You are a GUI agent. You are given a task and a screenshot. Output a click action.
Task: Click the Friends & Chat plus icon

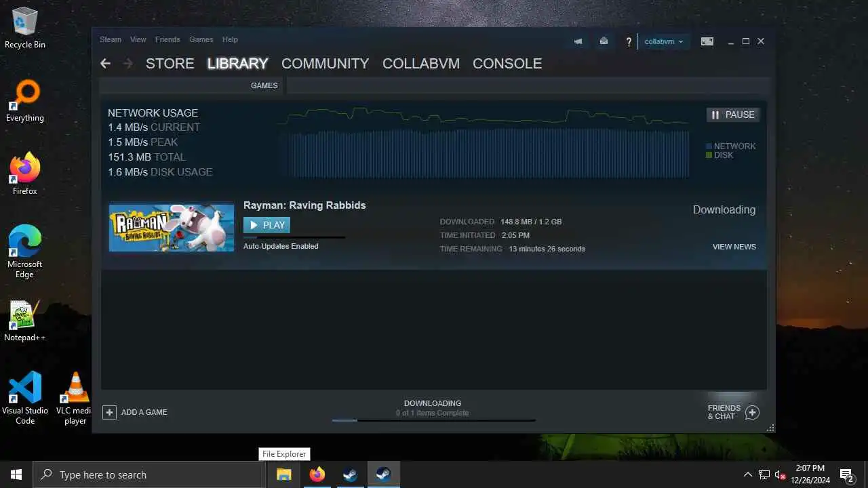(752, 412)
